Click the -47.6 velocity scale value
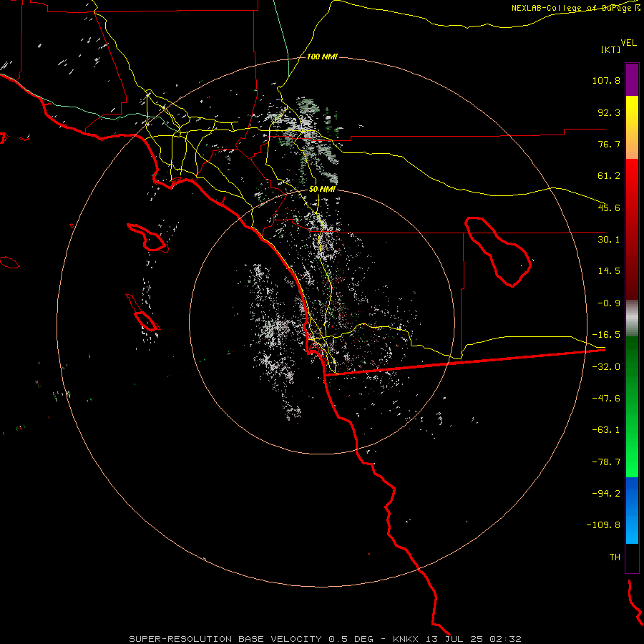The width and height of the screenshot is (644, 644). pyautogui.click(x=606, y=399)
